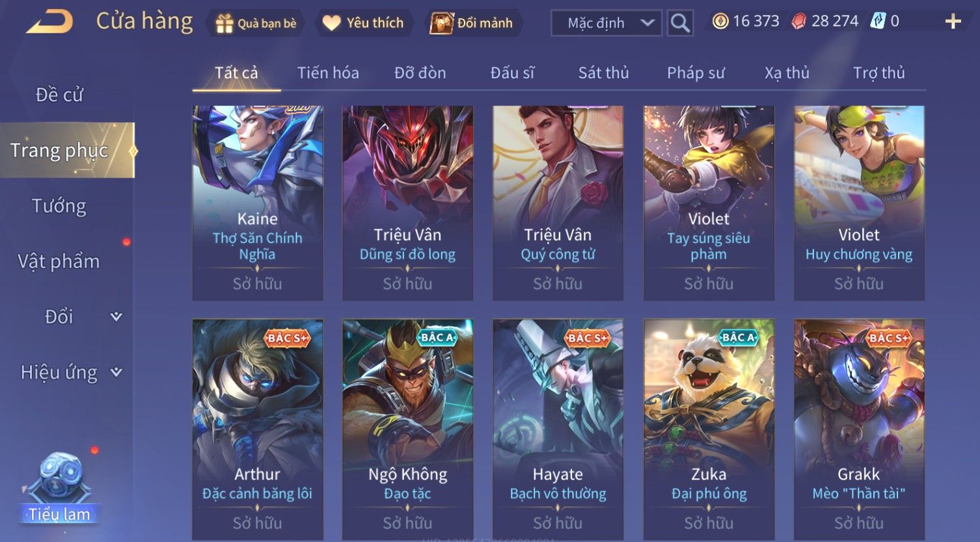Click the gold coin balance icon

(720, 21)
